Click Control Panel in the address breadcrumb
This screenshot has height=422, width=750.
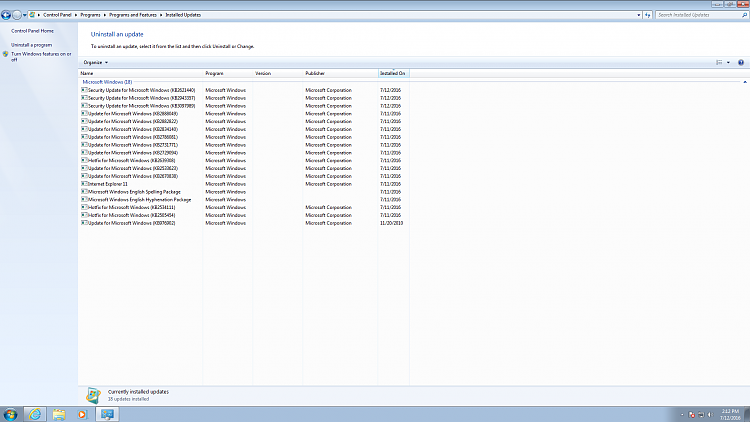57,15
